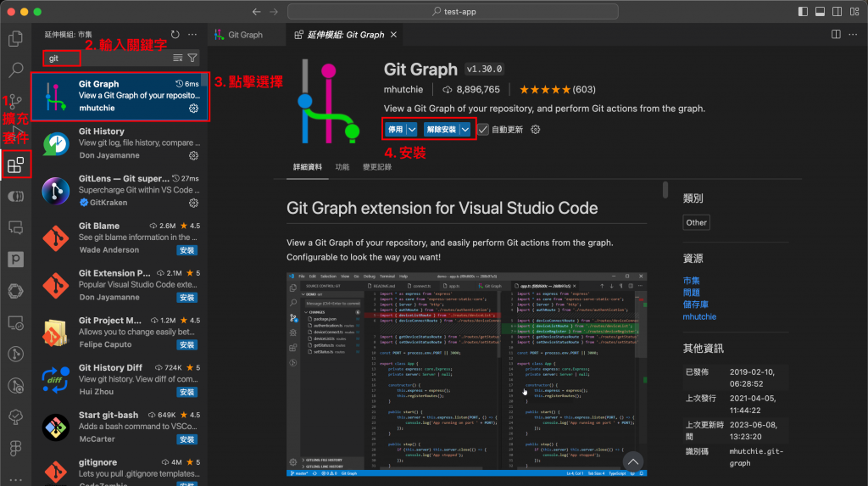Customize layout icon in title bar
Image resolution: width=868 pixels, height=486 pixels.
pos(854,12)
